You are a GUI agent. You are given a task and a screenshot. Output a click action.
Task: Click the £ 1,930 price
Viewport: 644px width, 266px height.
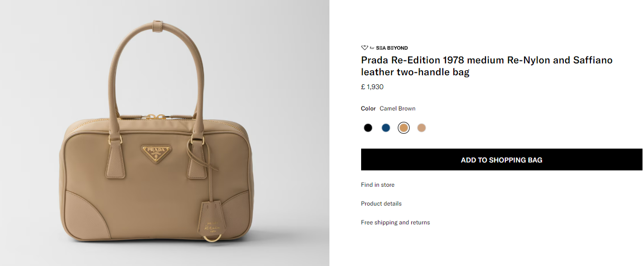coord(372,87)
